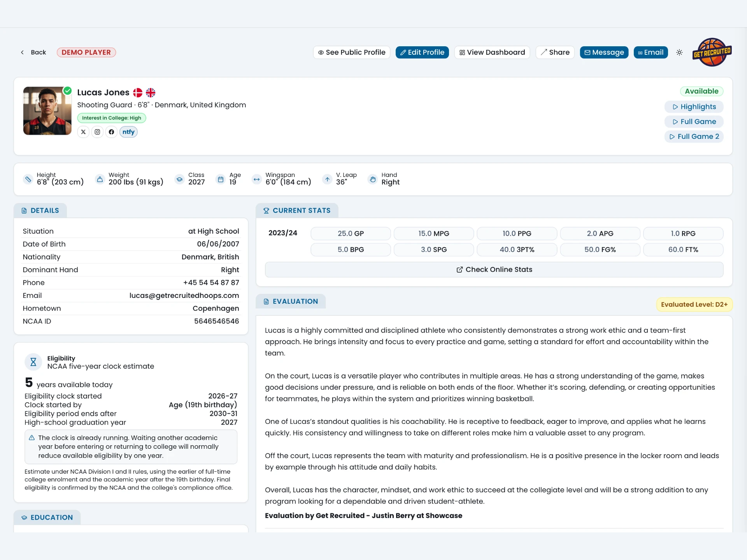Click the warning triangle in clock notice
Screen dimensions: 747x560
coord(32,438)
